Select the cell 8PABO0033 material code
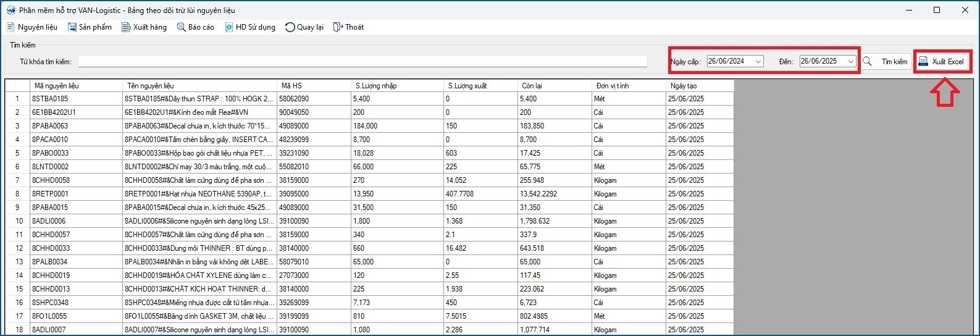Screen dimensions: 980x336 77,153
